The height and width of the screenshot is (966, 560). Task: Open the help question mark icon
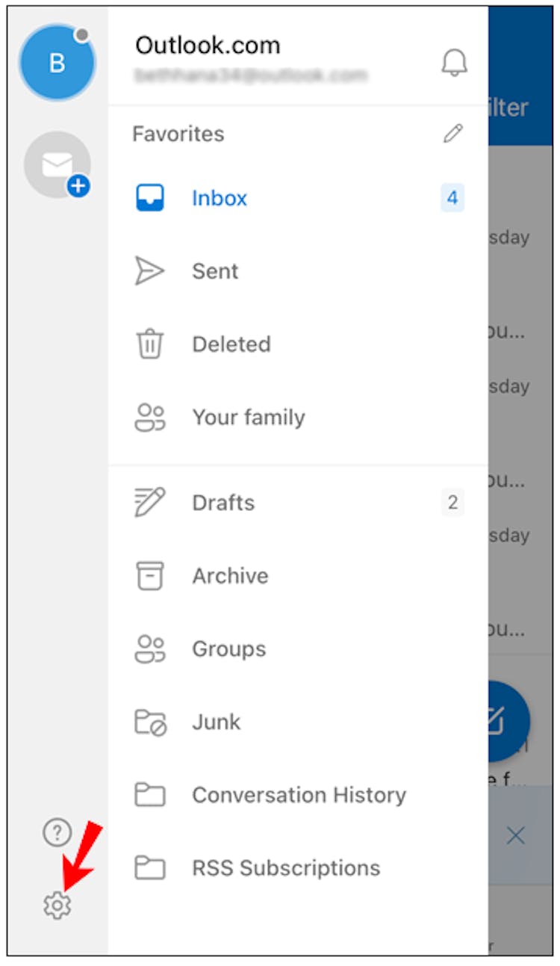coord(57,832)
